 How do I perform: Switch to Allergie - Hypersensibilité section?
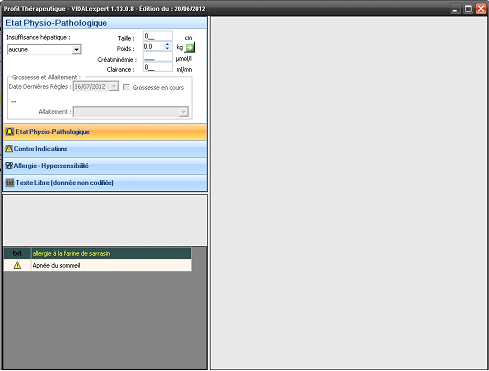pos(105,166)
